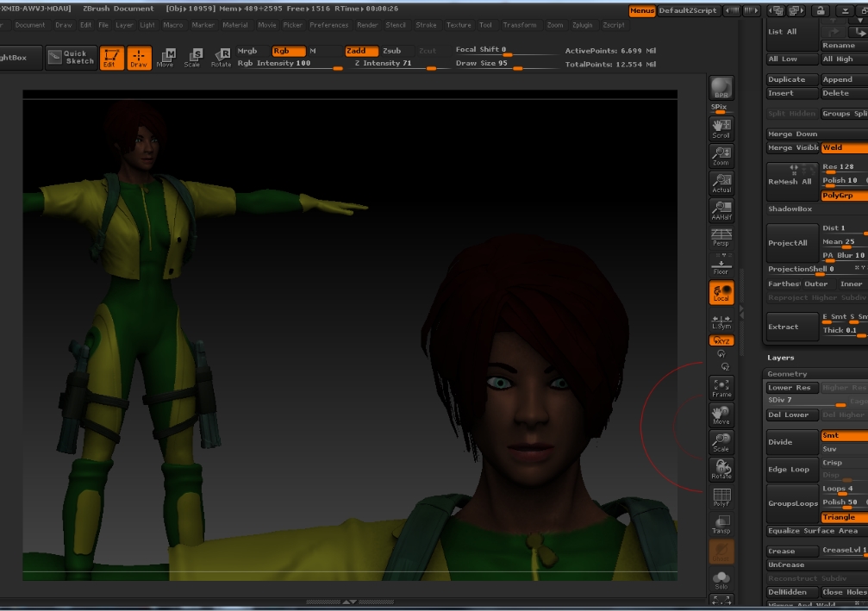This screenshot has width=868, height=611.
Task: Collapse the Geometry section
Action: pos(787,374)
